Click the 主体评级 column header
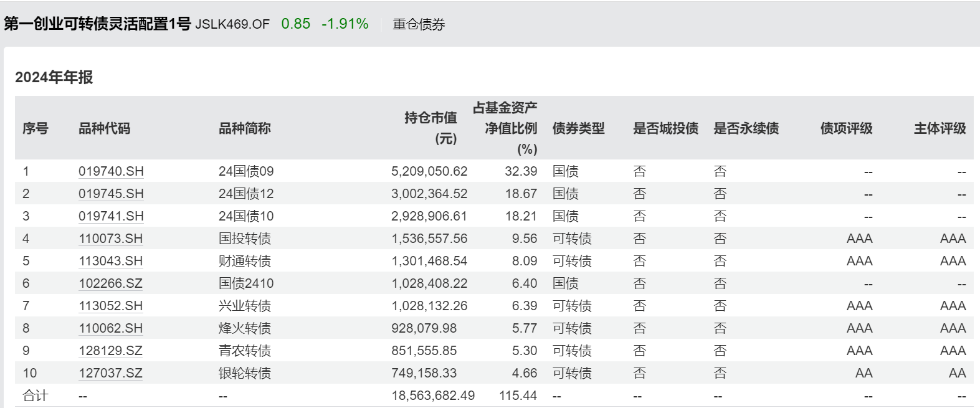 tap(940, 128)
